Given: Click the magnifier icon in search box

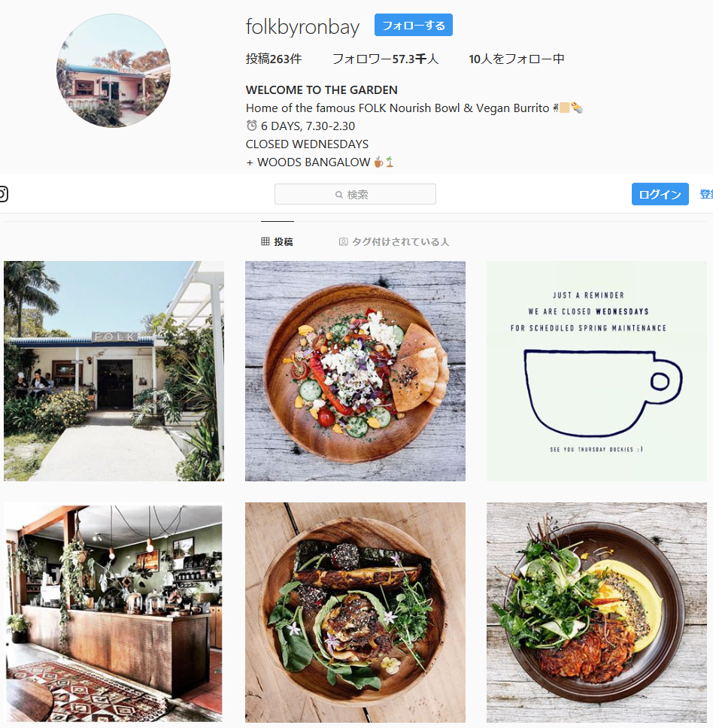Looking at the screenshot, I should click(339, 195).
